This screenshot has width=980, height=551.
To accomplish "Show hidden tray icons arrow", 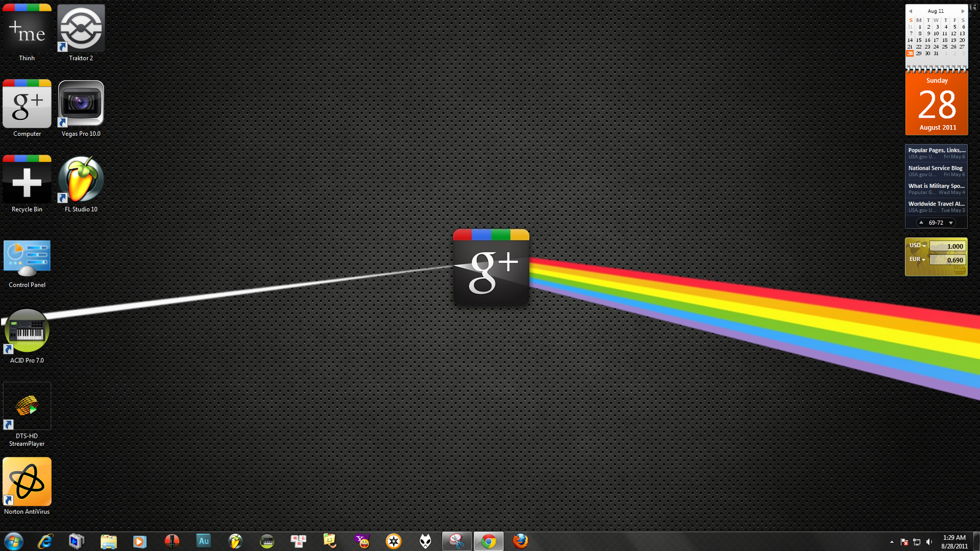I will pyautogui.click(x=891, y=542).
